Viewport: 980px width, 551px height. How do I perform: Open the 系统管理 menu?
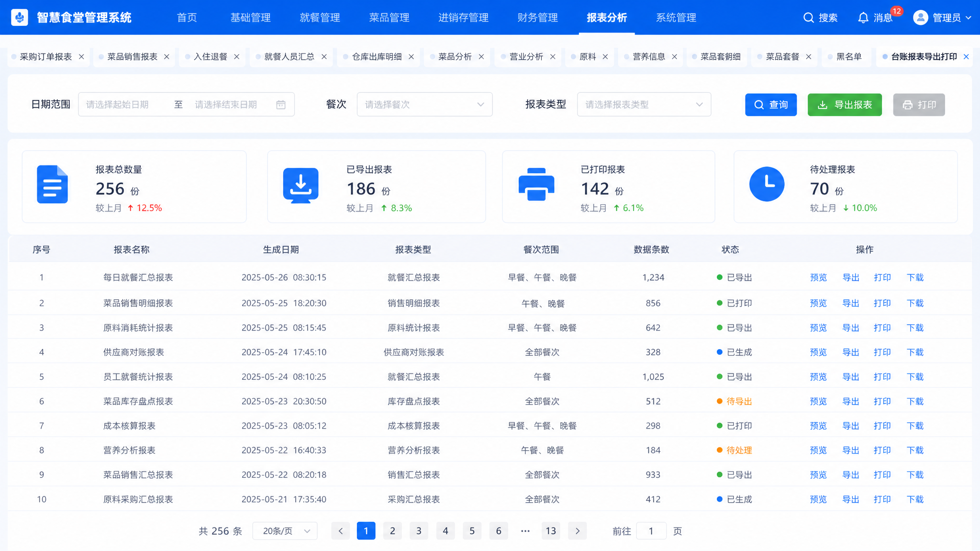click(x=676, y=18)
